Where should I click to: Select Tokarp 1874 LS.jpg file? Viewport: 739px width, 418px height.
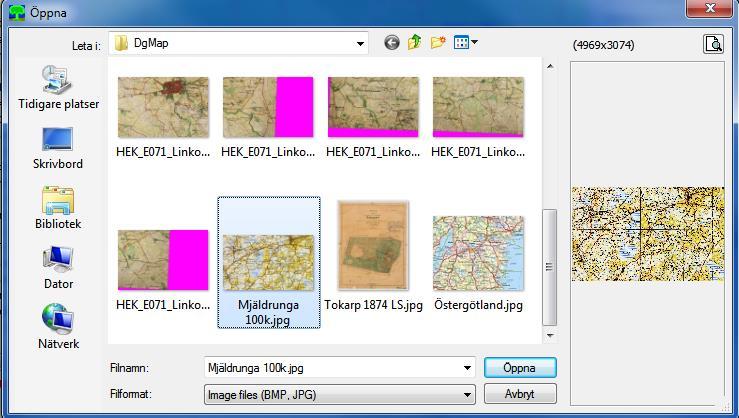pyautogui.click(x=373, y=257)
